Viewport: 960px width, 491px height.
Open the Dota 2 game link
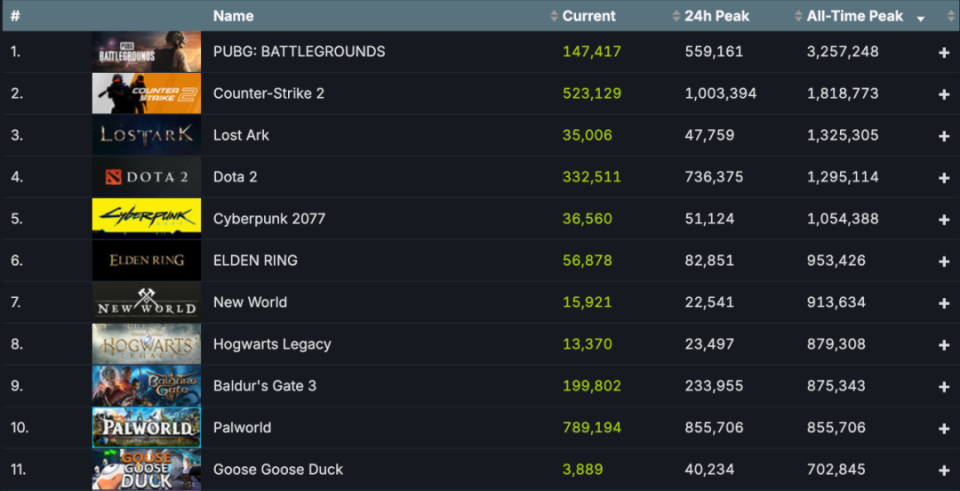tap(235, 177)
